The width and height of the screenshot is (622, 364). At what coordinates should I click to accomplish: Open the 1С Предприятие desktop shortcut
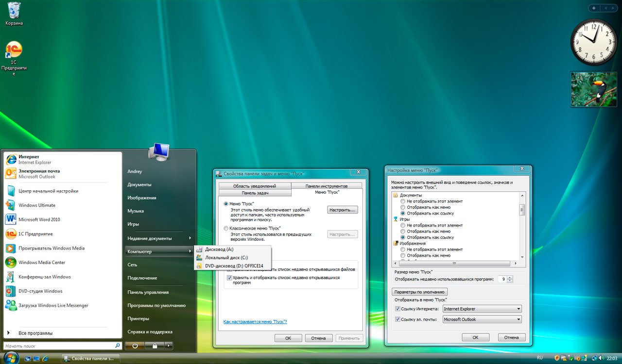coord(14,52)
